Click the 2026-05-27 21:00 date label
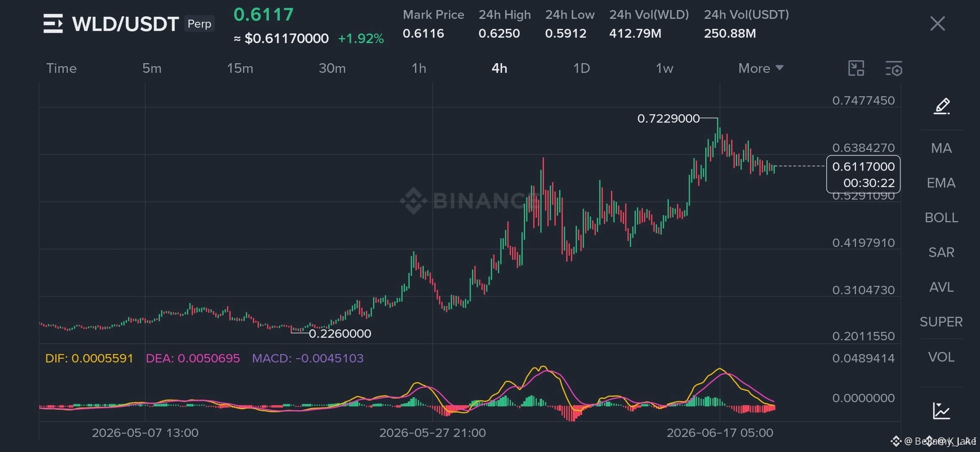The width and height of the screenshot is (980, 452). point(433,433)
